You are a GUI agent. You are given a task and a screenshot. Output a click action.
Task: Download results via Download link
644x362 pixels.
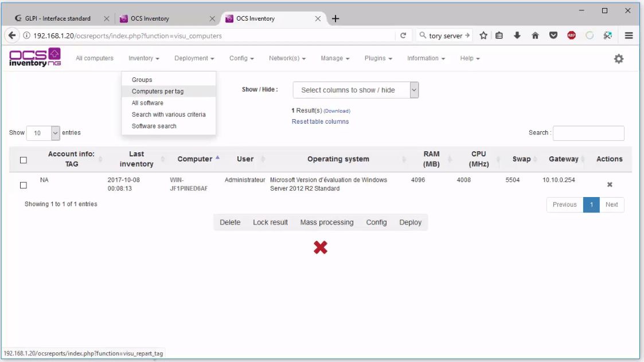click(337, 111)
